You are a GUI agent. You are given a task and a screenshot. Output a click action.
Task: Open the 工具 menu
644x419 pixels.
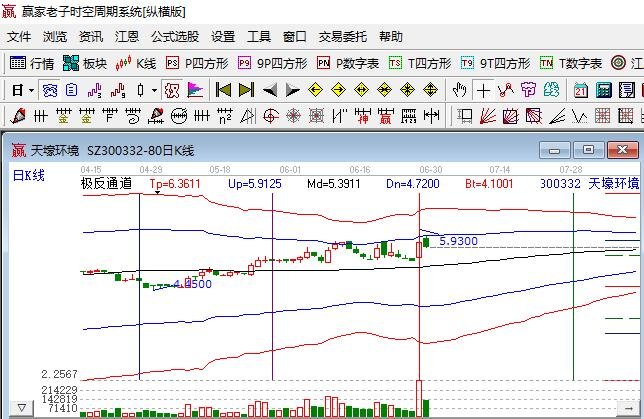pos(259,37)
